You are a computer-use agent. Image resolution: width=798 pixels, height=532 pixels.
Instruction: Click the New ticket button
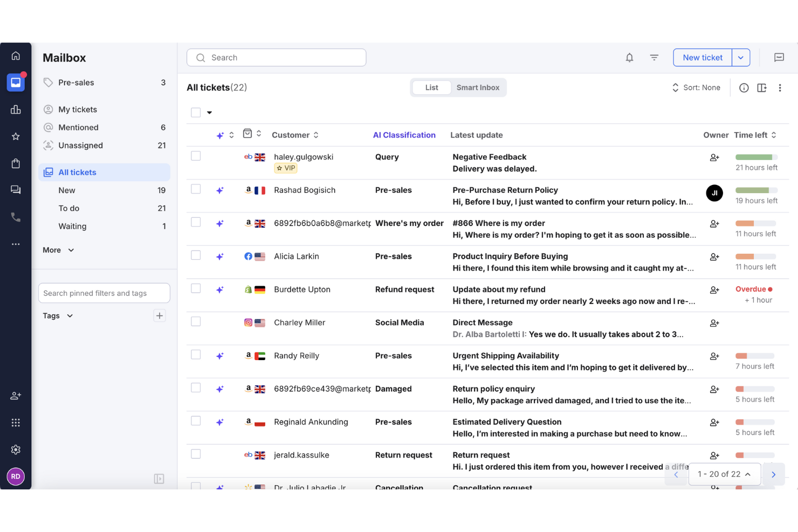[x=702, y=57]
